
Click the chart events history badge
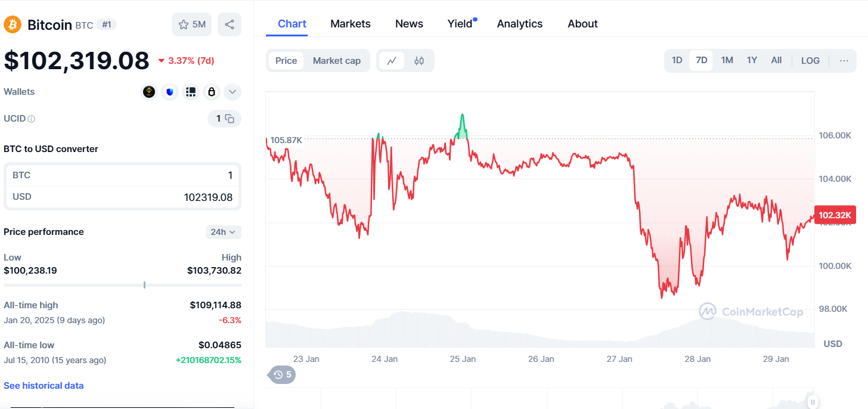(283, 374)
